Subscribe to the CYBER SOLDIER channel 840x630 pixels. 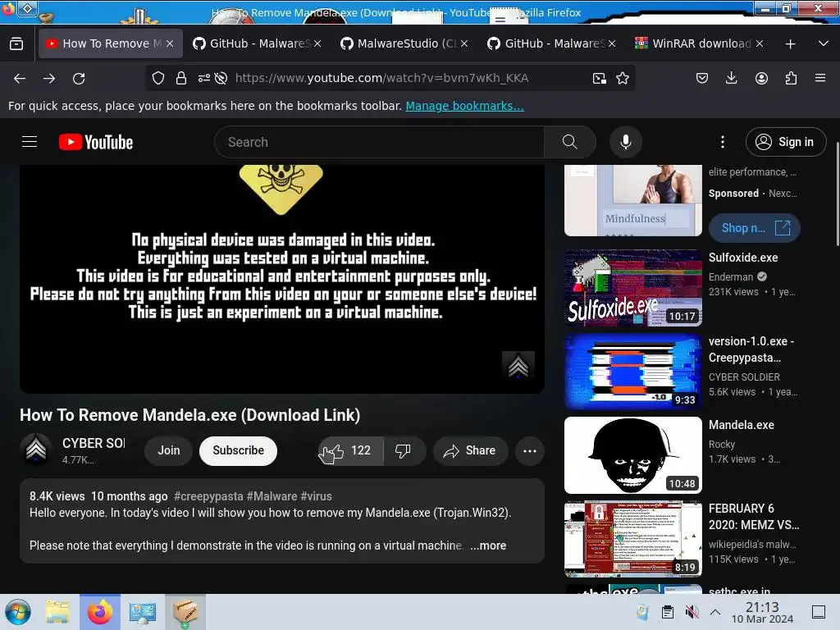(238, 450)
